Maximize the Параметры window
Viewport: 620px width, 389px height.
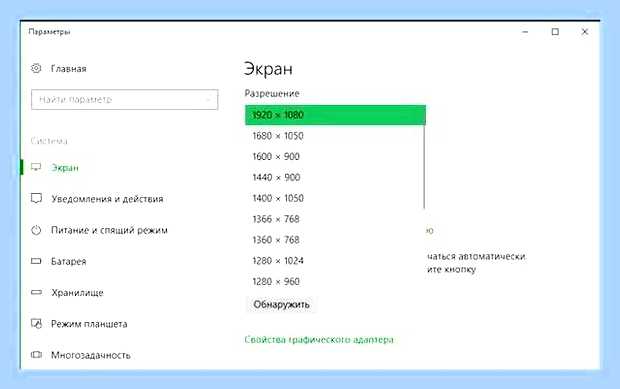(x=555, y=32)
